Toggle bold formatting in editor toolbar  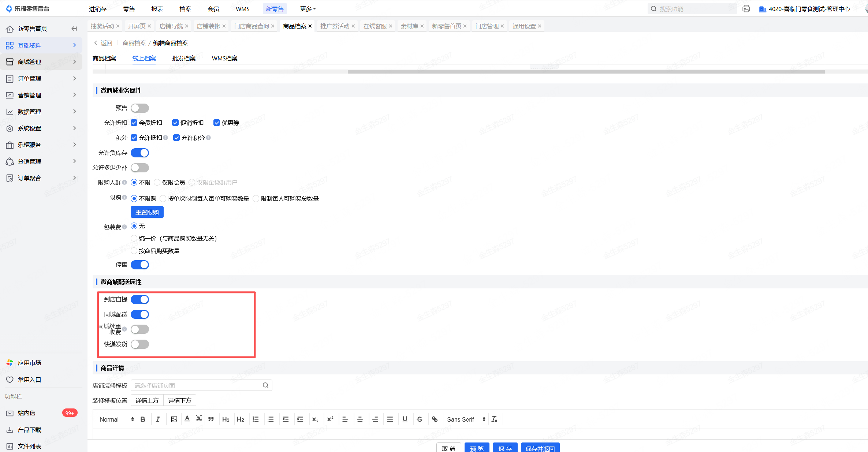143,419
